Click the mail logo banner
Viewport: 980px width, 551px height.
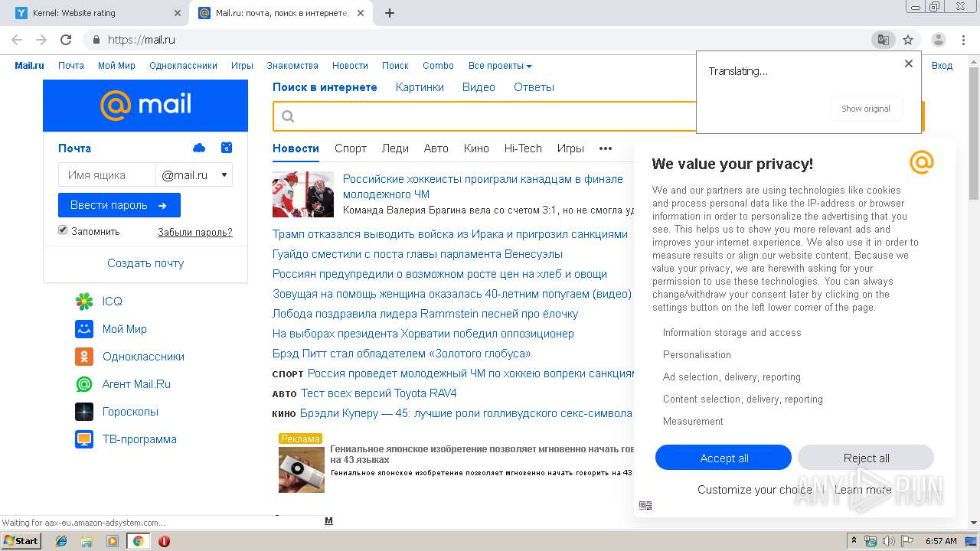point(145,105)
